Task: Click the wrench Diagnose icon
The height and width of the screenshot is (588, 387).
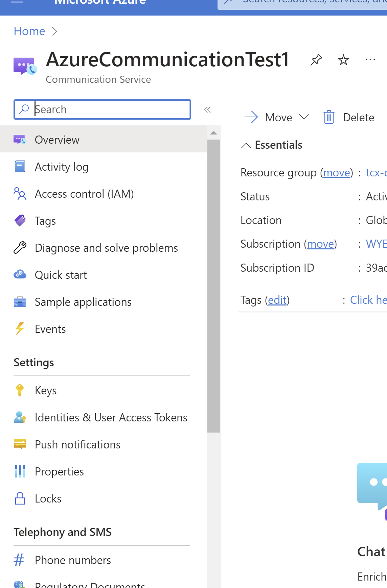Action: (20, 248)
